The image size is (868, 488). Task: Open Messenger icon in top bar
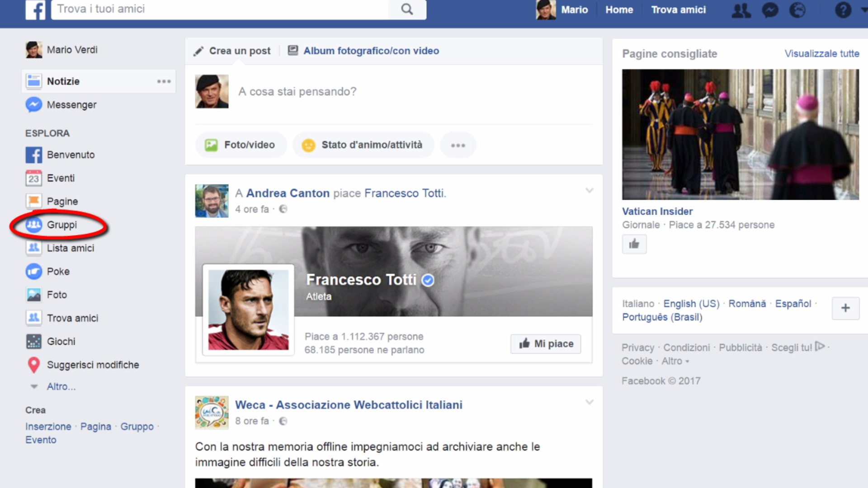click(770, 10)
